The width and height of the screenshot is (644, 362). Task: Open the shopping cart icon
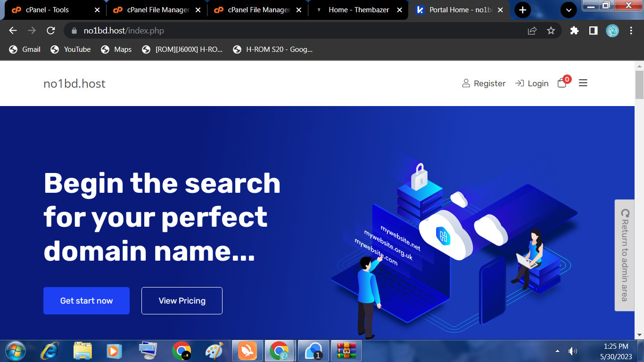click(562, 83)
